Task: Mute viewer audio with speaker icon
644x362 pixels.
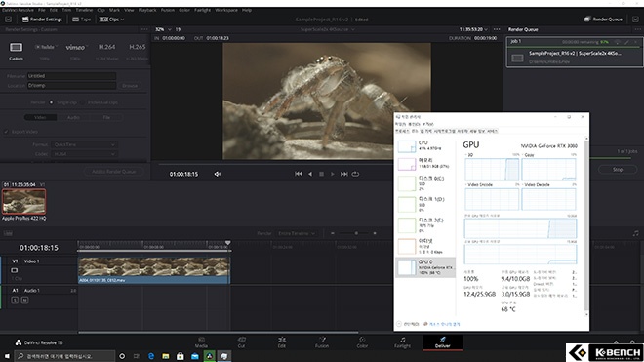Action: [218, 174]
